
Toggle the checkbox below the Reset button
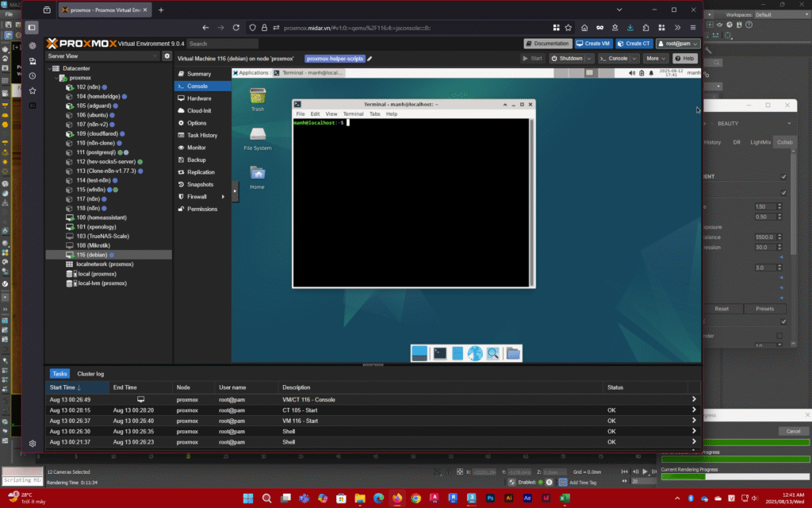[783, 321]
